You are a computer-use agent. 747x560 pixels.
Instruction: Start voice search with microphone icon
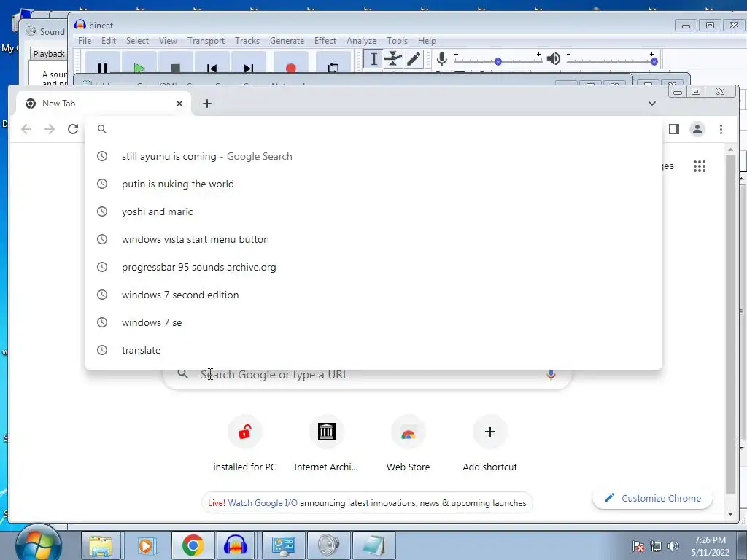tap(551, 376)
